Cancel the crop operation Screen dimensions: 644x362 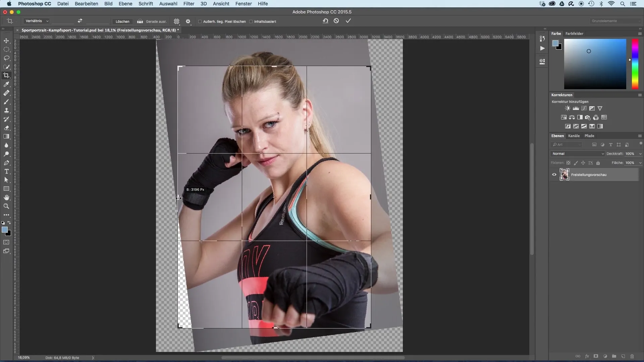click(x=336, y=21)
